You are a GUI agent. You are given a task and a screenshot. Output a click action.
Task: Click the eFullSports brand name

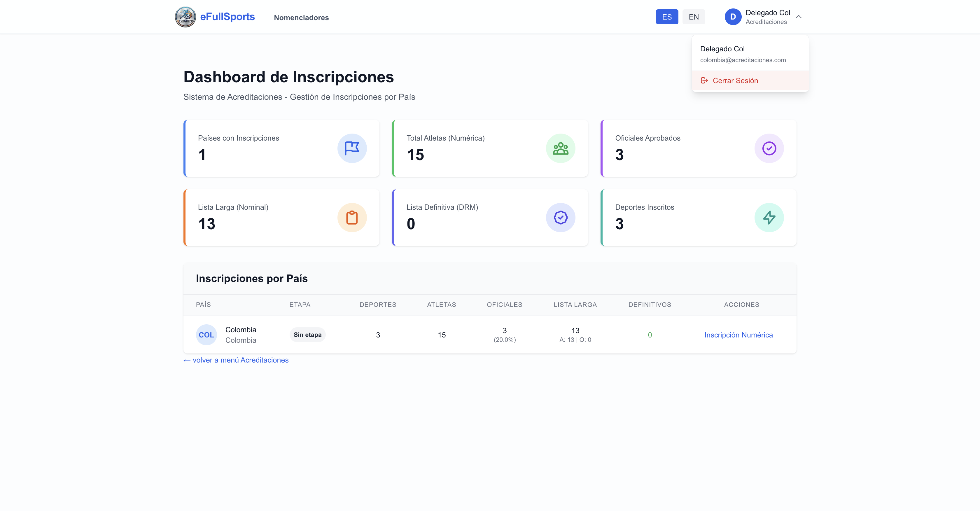point(228,17)
